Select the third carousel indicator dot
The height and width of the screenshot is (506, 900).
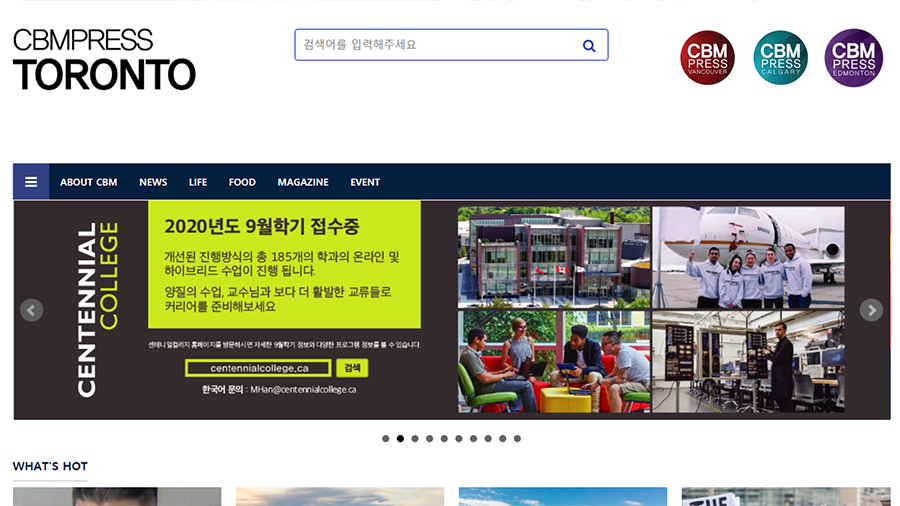coord(415,438)
